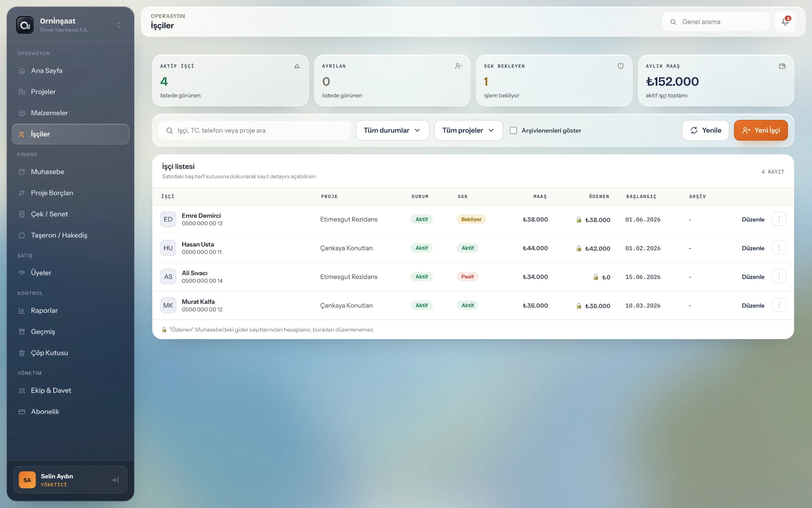Enable Arşivlenenleri göster checkbox
This screenshot has height=508, width=812.
coord(513,130)
